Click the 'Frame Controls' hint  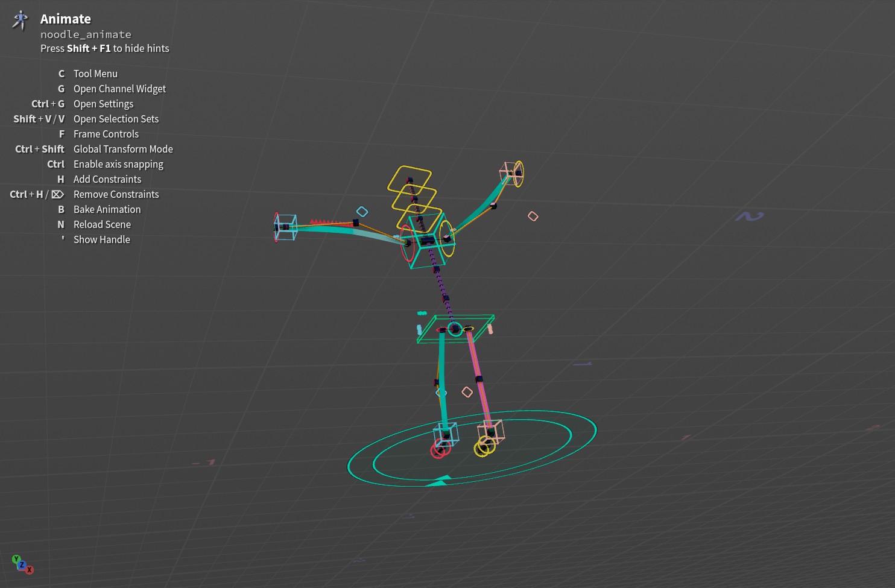click(x=106, y=134)
